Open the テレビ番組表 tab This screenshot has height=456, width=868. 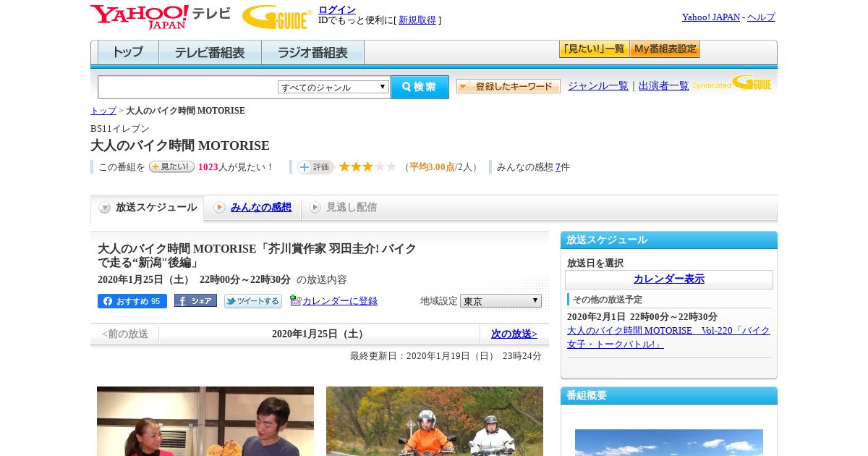(x=210, y=53)
